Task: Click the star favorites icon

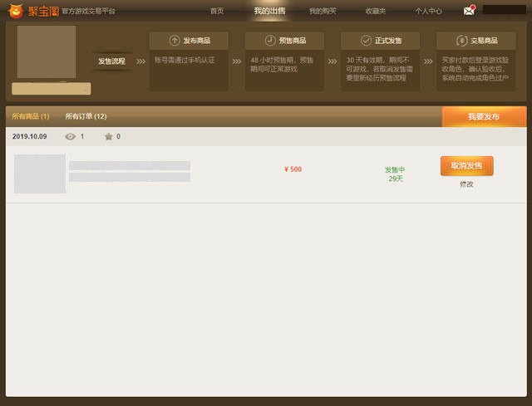Action: [x=108, y=136]
